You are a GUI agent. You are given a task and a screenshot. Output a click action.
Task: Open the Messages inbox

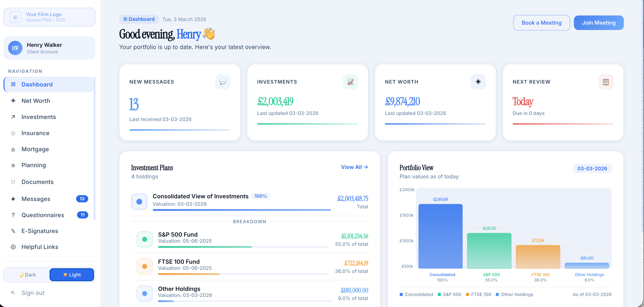pos(49,199)
